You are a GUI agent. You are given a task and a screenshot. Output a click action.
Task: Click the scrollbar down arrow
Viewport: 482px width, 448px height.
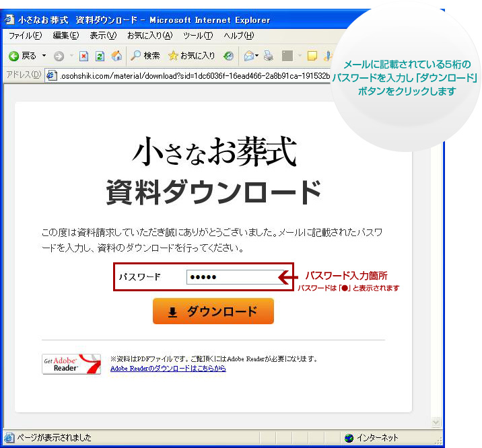436,422
